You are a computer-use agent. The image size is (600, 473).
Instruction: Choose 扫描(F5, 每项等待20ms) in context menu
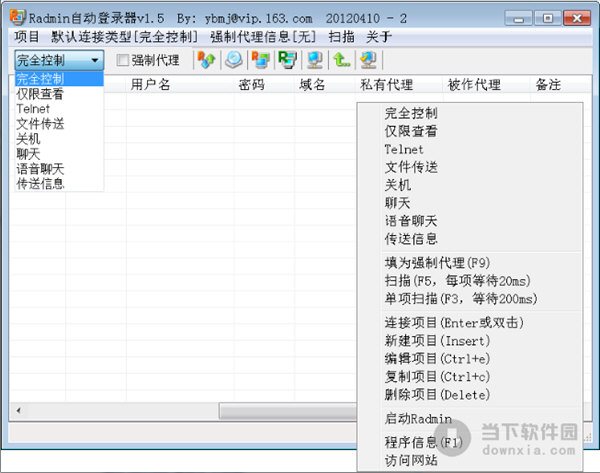point(470,281)
